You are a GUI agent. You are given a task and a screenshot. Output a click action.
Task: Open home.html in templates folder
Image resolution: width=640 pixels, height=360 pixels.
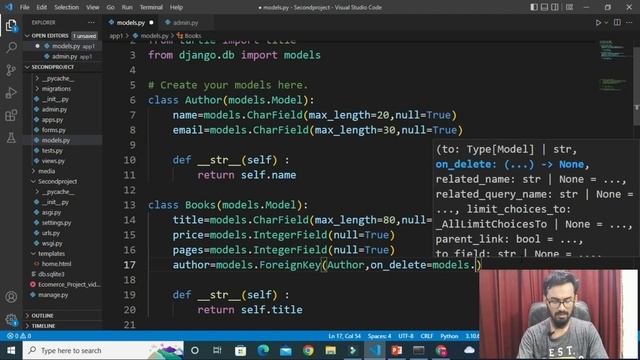pyautogui.click(x=56, y=264)
